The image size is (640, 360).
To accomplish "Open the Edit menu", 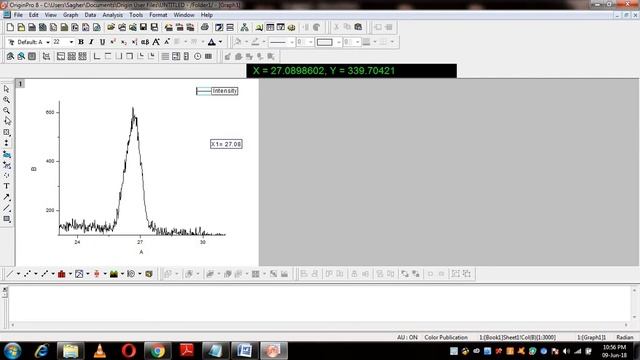I will [33, 15].
